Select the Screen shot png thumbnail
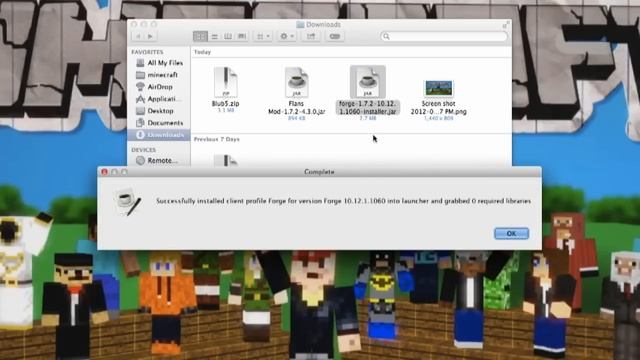640x360 pixels. pos(439,88)
